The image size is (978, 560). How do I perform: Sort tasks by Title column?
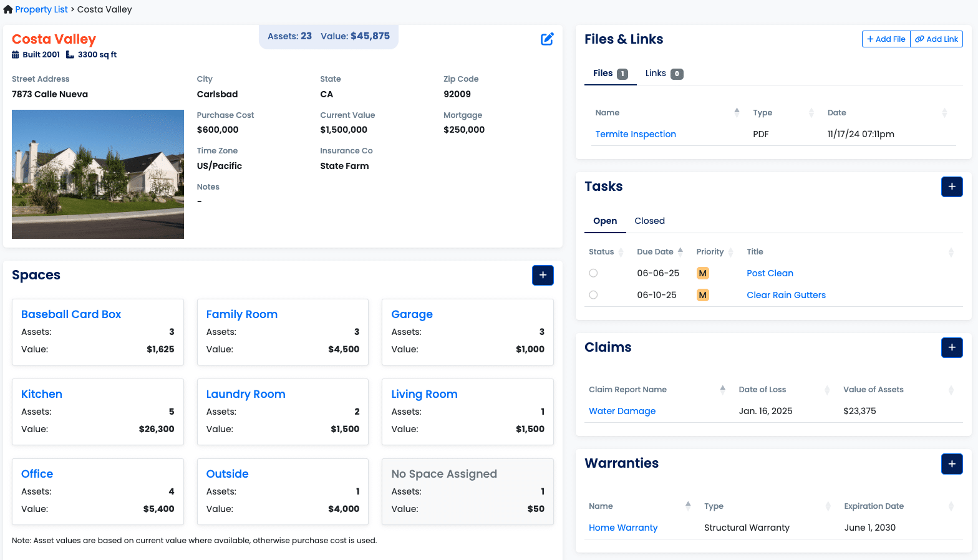click(850, 252)
